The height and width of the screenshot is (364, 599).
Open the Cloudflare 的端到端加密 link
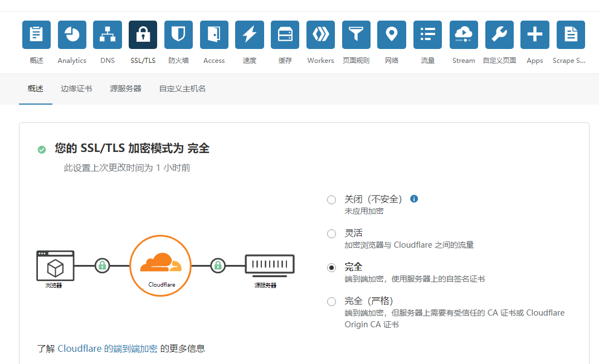[x=108, y=348]
